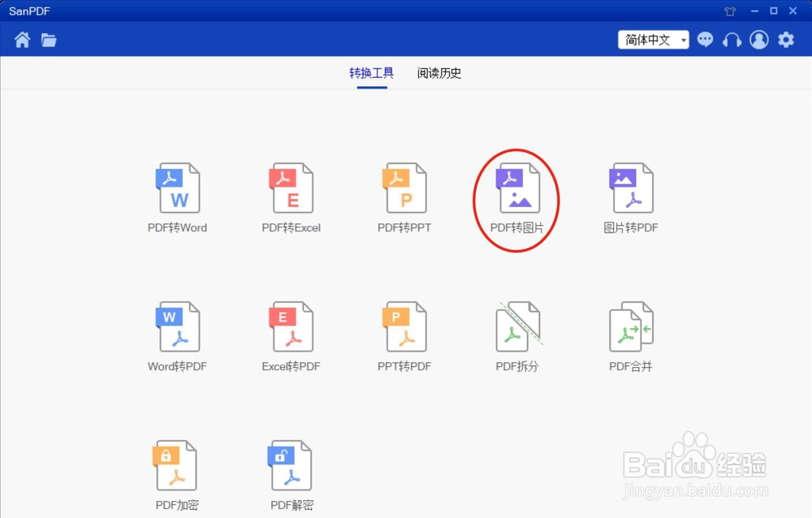This screenshot has height=518, width=812.
Task: Open the chat feedback bubble icon
Action: (x=705, y=39)
